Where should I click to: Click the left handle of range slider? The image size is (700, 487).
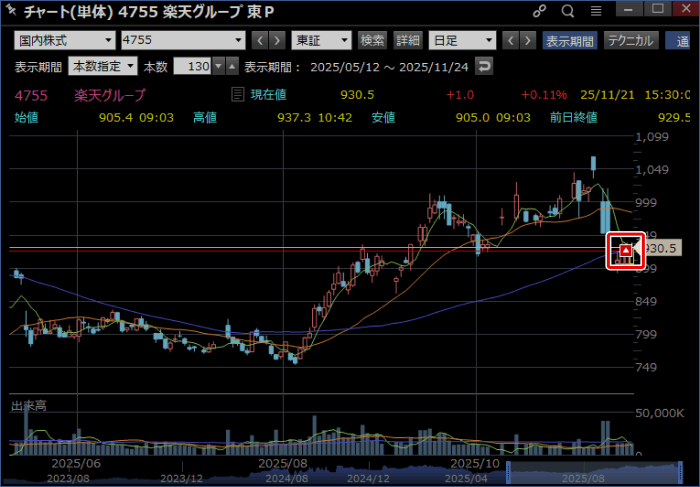tap(509, 472)
